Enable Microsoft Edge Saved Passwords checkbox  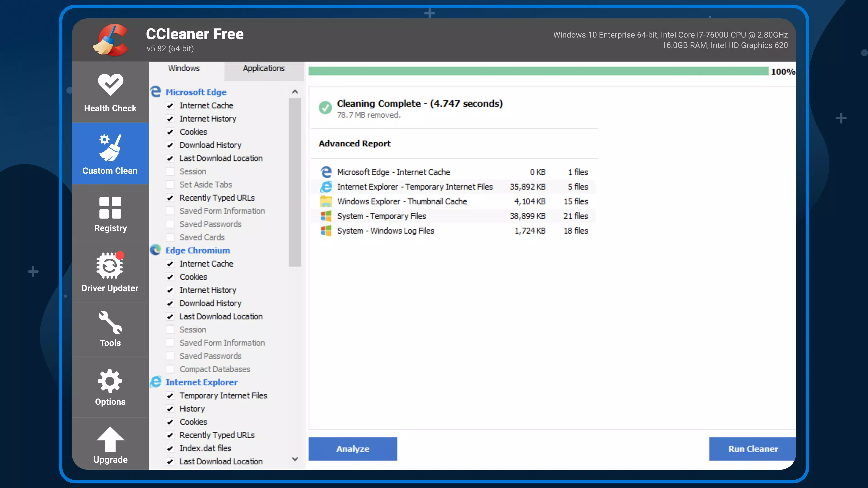point(170,224)
